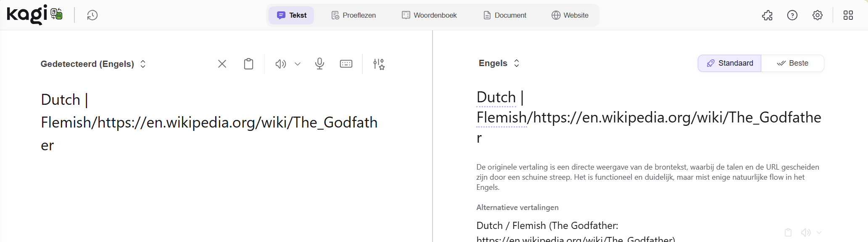Start voice input with microphone icon
The image size is (868, 242).
[x=319, y=64]
